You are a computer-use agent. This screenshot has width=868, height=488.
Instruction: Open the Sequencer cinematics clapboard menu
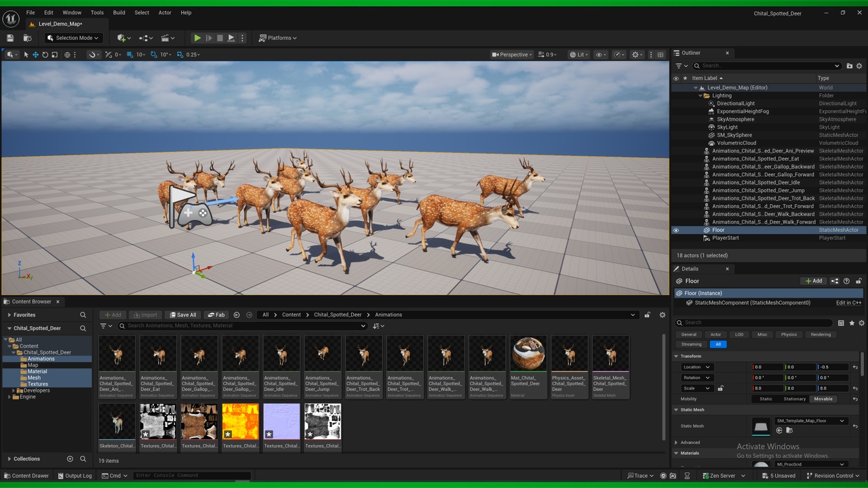coord(168,38)
